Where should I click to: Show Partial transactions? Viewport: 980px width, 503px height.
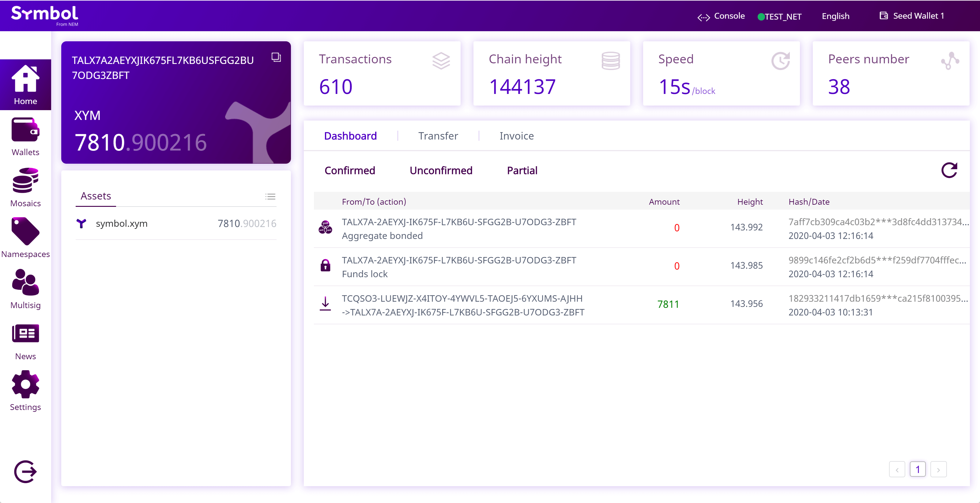pyautogui.click(x=522, y=170)
